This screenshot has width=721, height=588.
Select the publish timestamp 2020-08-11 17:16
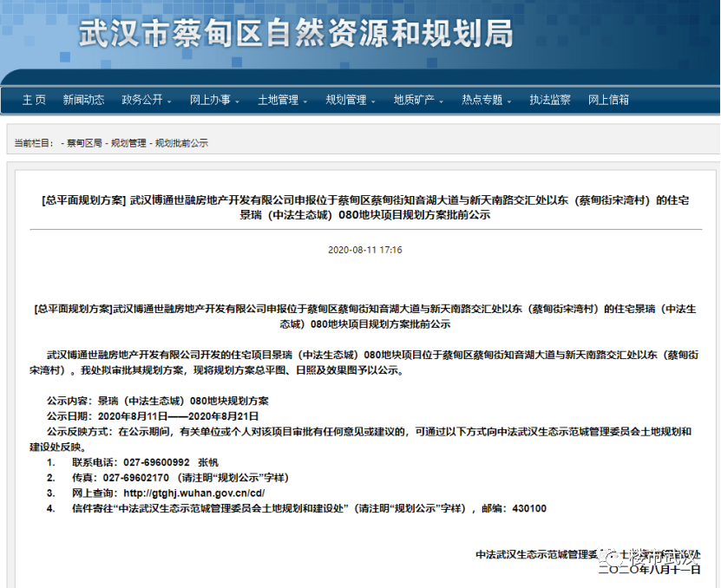pos(365,250)
